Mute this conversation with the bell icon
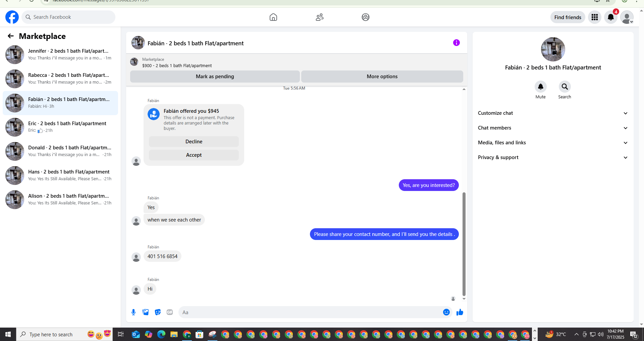 pos(541,87)
